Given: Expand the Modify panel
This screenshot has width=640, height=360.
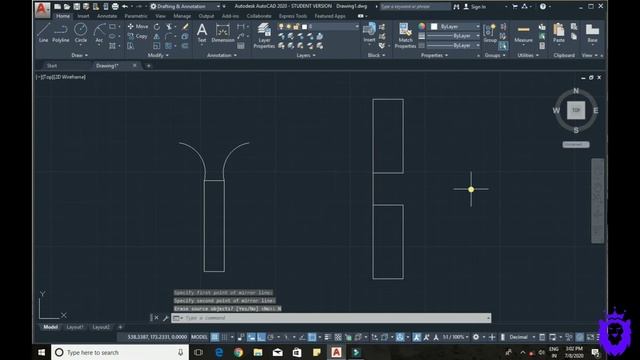Looking at the screenshot, I should [158, 55].
